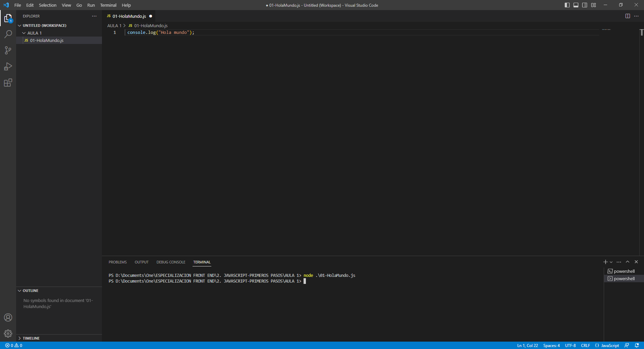The height and width of the screenshot is (349, 644).
Task: Change encoding via UTF-8 status item
Action: pyautogui.click(x=570, y=345)
